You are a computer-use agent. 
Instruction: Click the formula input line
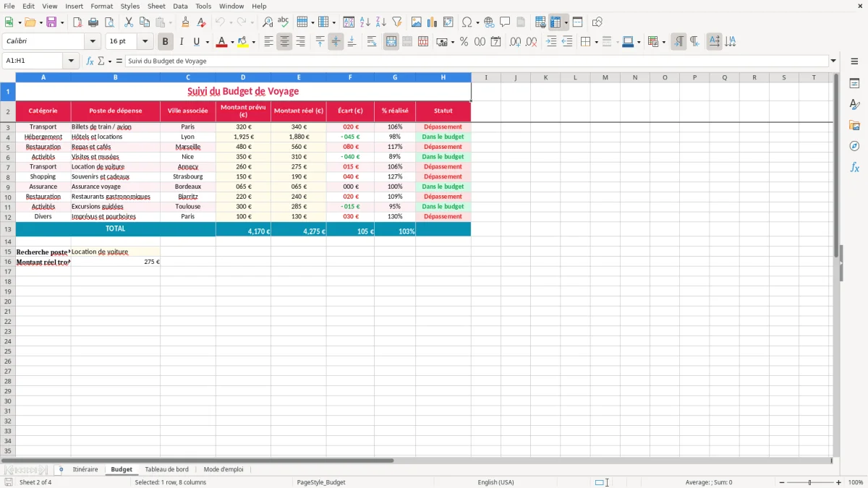(476, 61)
